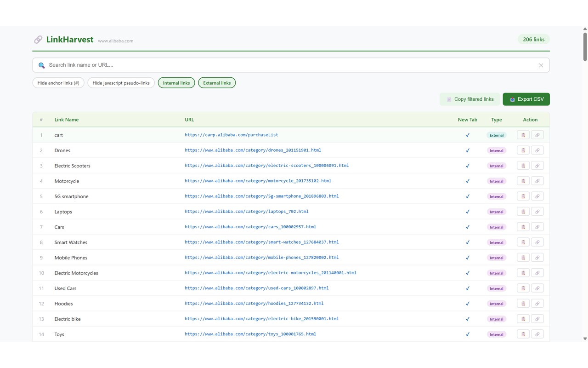Screen dimensions: 588x368
Task: Click the chain icon in the Electric bike row
Action: click(x=537, y=319)
